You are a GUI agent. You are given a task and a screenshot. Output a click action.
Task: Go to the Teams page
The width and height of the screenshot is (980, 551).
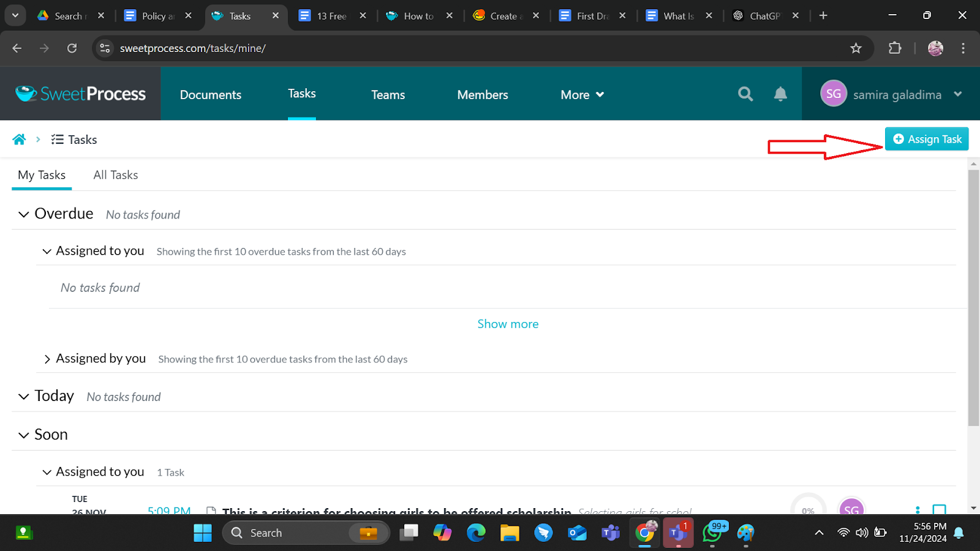point(388,94)
